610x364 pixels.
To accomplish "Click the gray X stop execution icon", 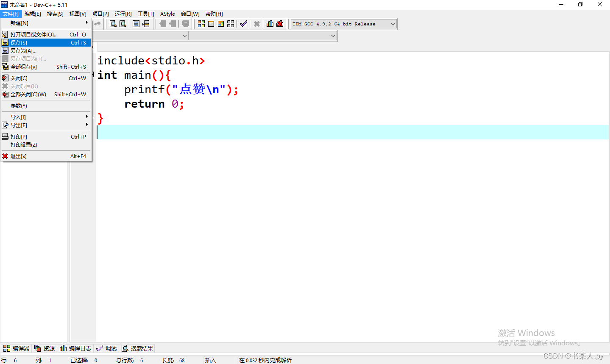I will point(257,24).
